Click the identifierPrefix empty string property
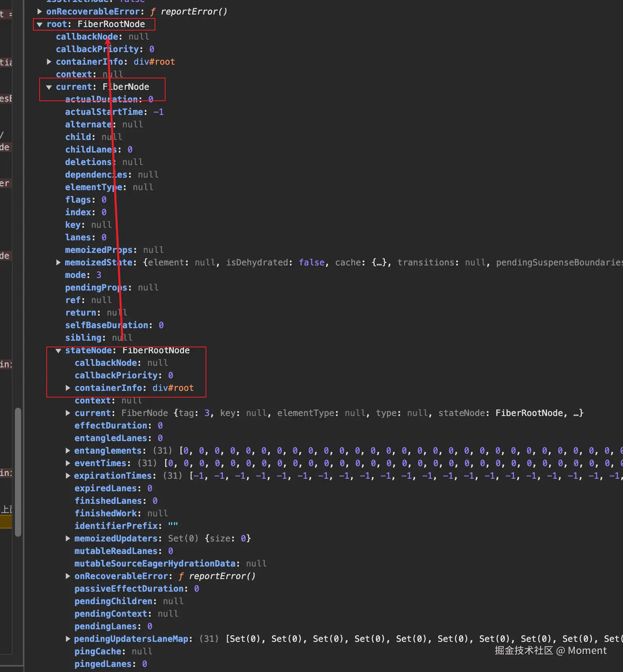The height and width of the screenshot is (672, 623). [126, 526]
